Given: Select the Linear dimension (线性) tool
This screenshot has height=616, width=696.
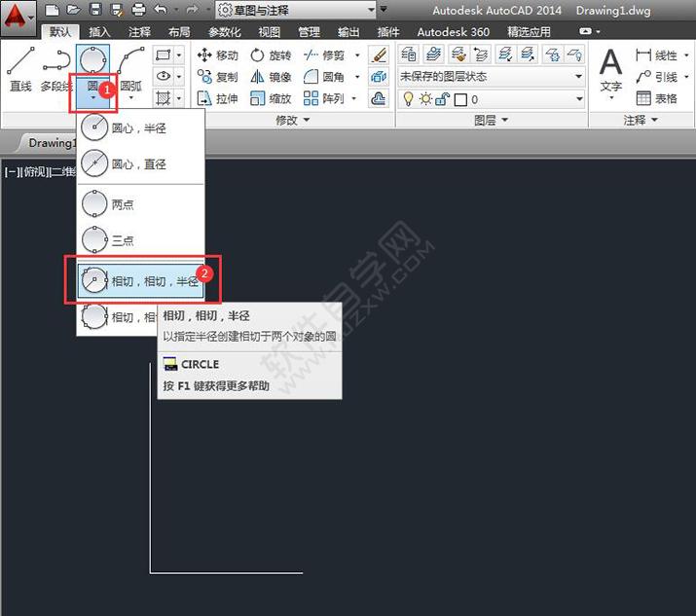Looking at the screenshot, I should coord(657,55).
